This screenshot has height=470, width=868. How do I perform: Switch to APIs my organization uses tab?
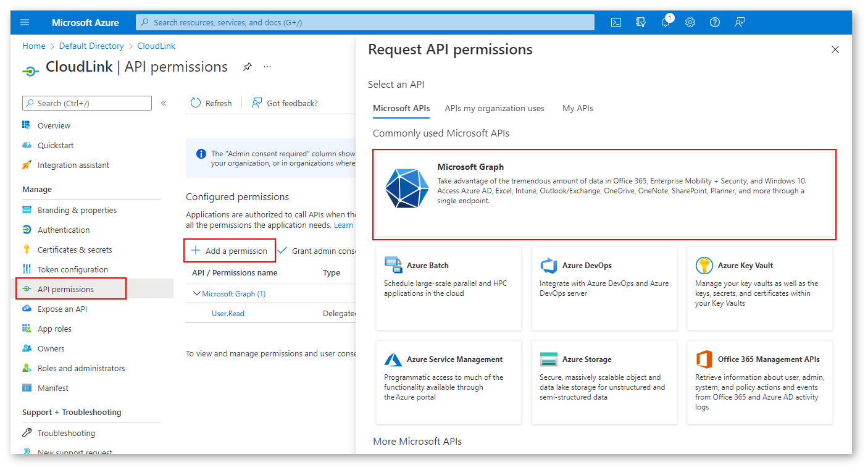(x=495, y=108)
